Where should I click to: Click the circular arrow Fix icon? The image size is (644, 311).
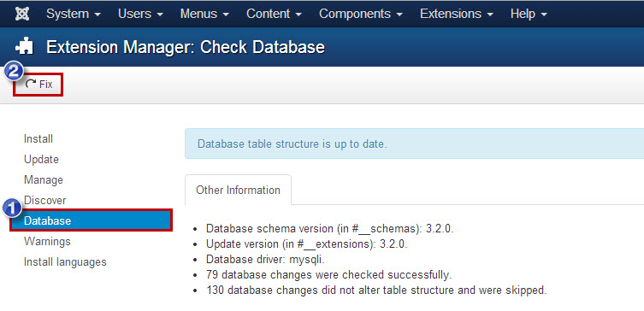coord(31,84)
